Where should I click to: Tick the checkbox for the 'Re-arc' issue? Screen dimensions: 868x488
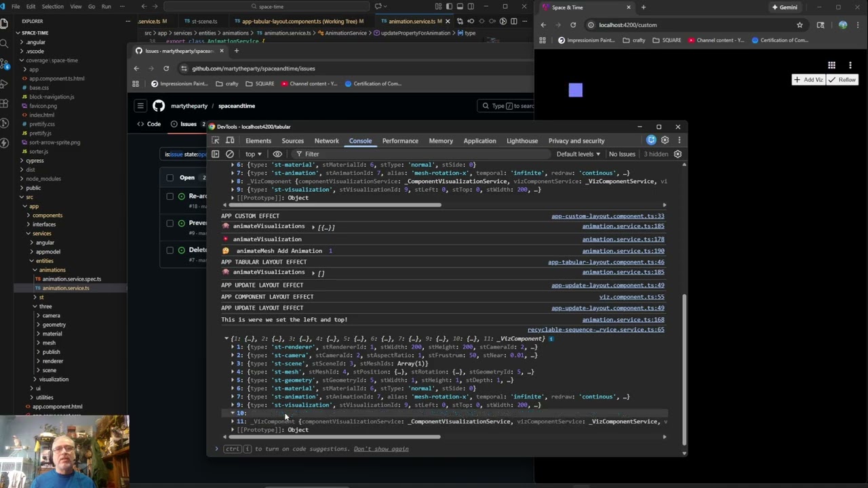(x=170, y=196)
